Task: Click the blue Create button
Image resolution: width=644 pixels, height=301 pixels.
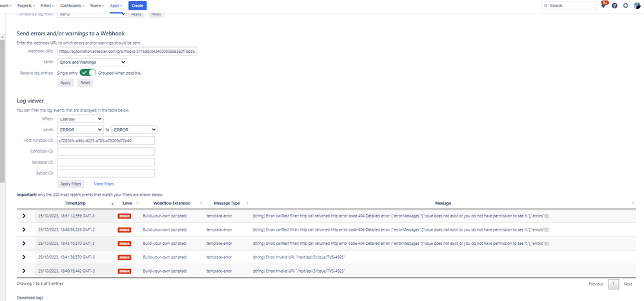Action: (x=137, y=6)
